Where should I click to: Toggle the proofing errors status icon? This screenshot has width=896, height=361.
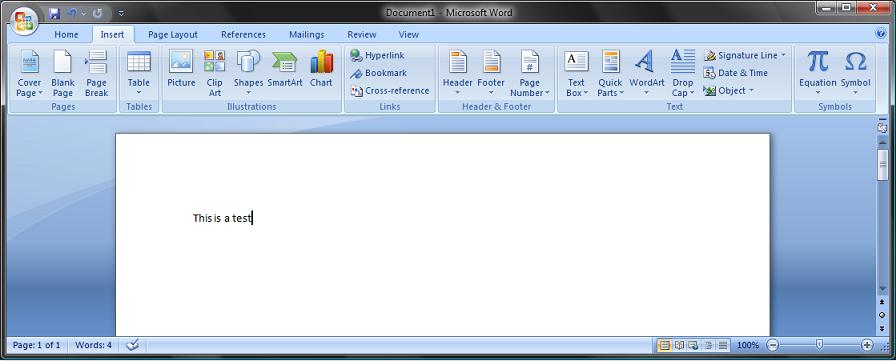(133, 345)
